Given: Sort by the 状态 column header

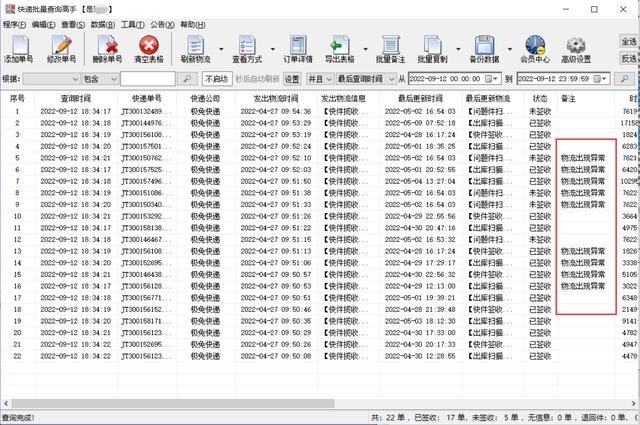Looking at the screenshot, I should pyautogui.click(x=540, y=98).
